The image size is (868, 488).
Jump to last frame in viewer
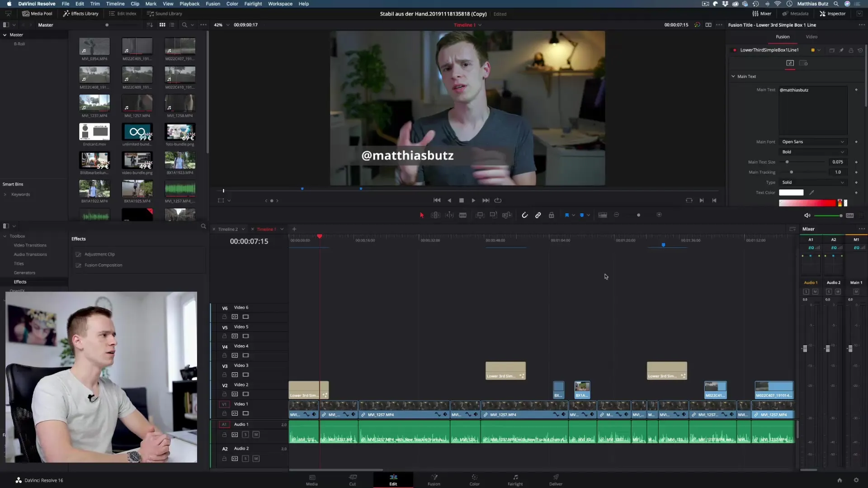point(486,200)
